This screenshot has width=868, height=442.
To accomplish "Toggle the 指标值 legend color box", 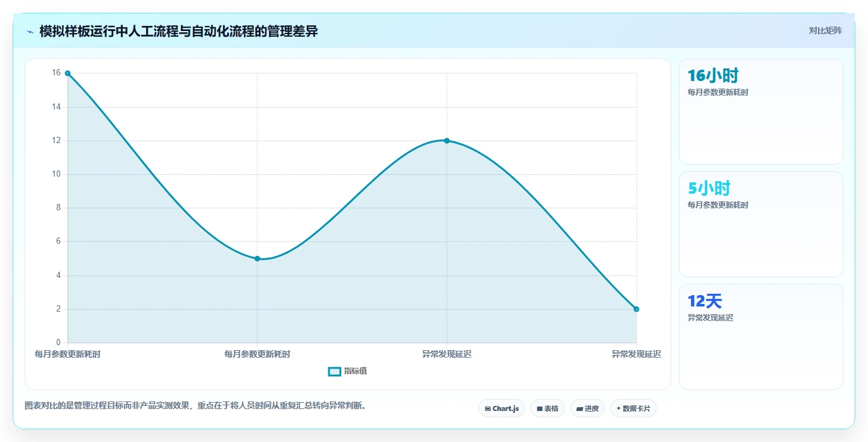I will point(335,372).
